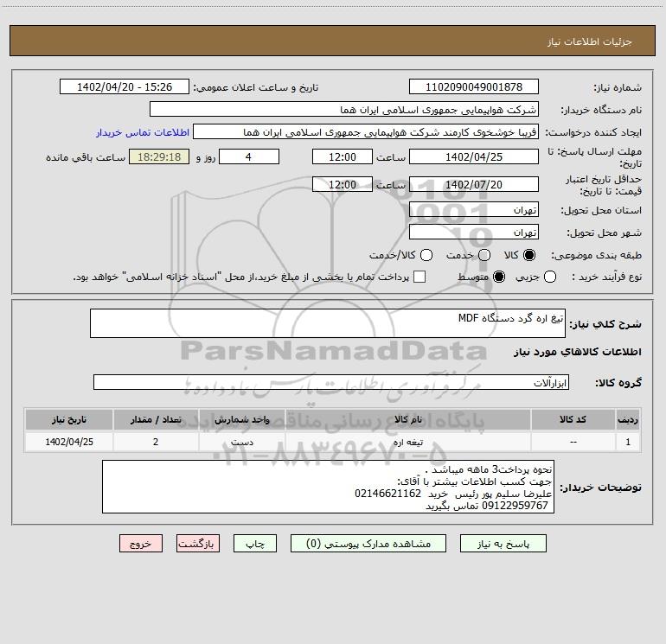Click the واحد شمارش column header
The height and width of the screenshot is (644, 666).
(x=242, y=419)
